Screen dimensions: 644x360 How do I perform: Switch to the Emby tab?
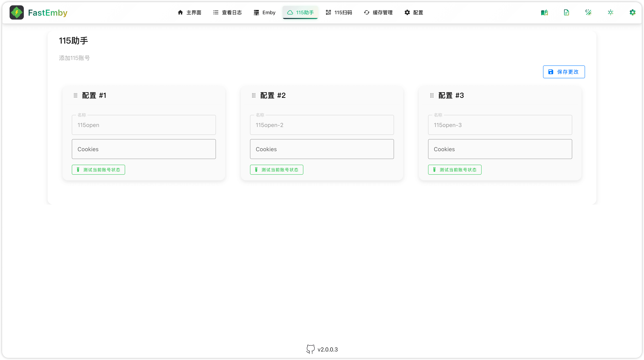[264, 12]
